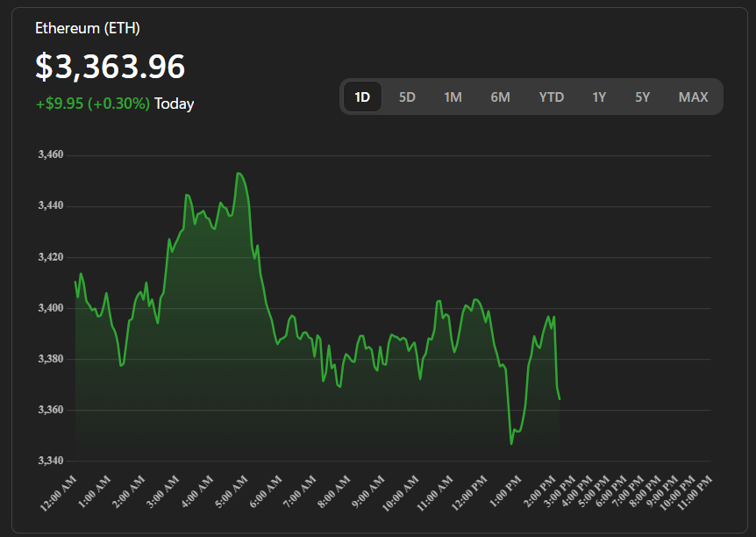View the 1Y price chart
This screenshot has width=756, height=537.
click(x=599, y=97)
